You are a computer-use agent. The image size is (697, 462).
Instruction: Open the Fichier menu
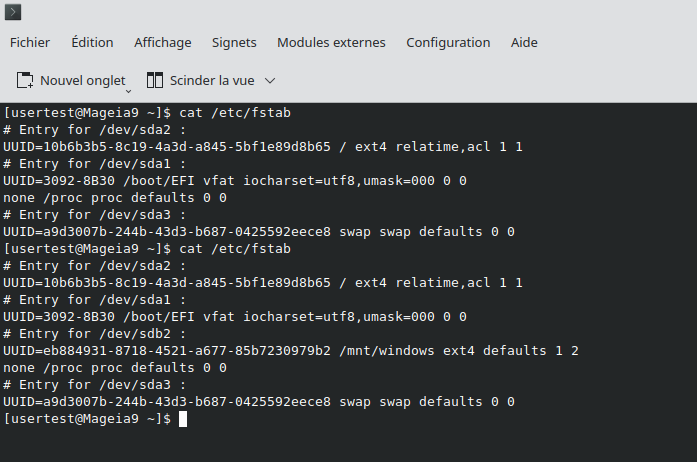(x=30, y=43)
